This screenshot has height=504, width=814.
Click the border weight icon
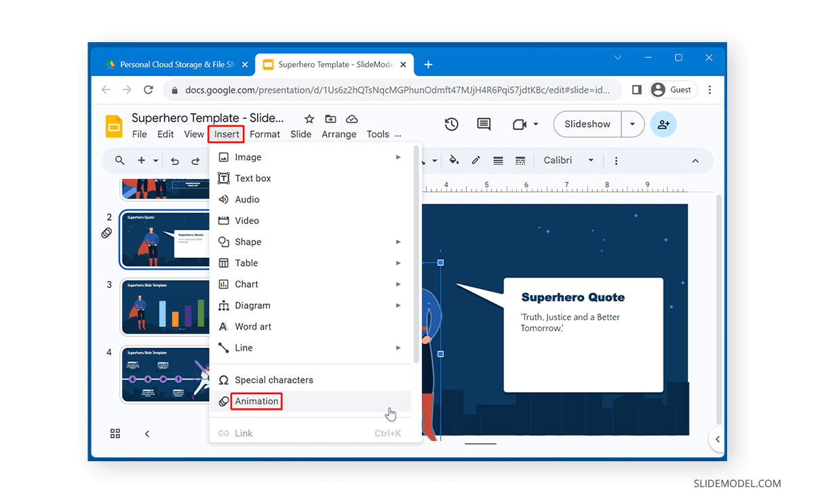498,161
